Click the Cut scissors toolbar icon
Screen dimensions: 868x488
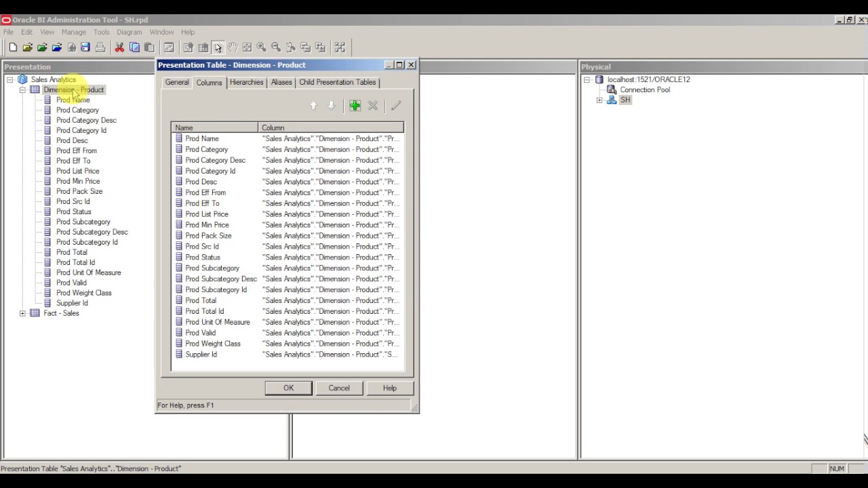coord(119,47)
